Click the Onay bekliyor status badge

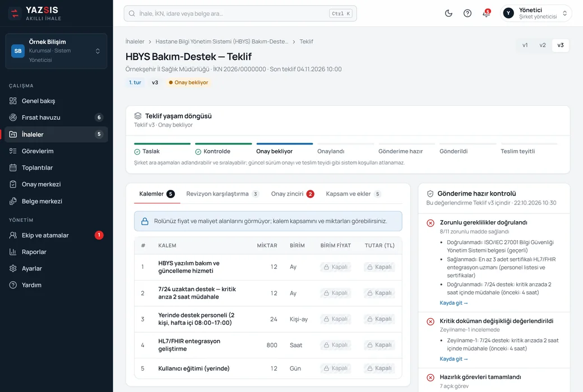[x=188, y=82]
